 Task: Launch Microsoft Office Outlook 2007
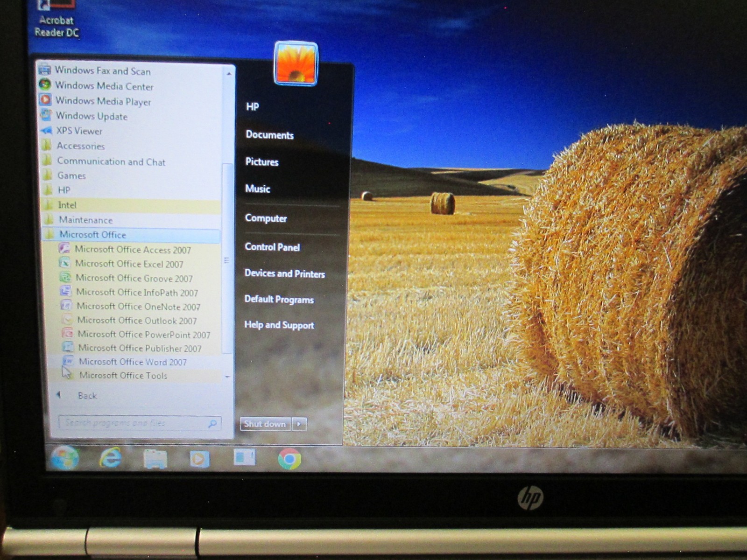(129, 320)
